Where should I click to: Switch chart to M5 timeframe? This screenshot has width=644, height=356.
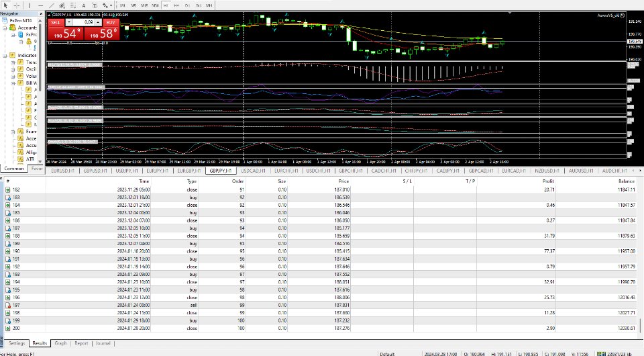pos(133,5)
